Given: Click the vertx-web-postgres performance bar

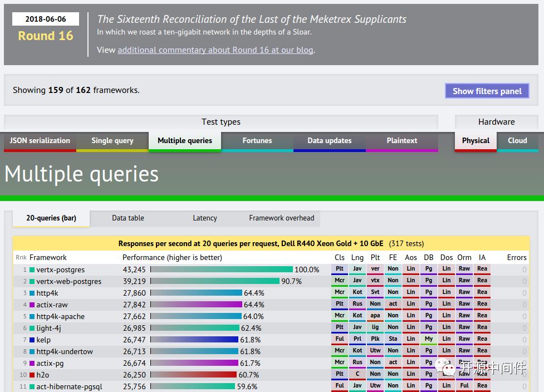Looking at the screenshot, I should [x=215, y=282].
